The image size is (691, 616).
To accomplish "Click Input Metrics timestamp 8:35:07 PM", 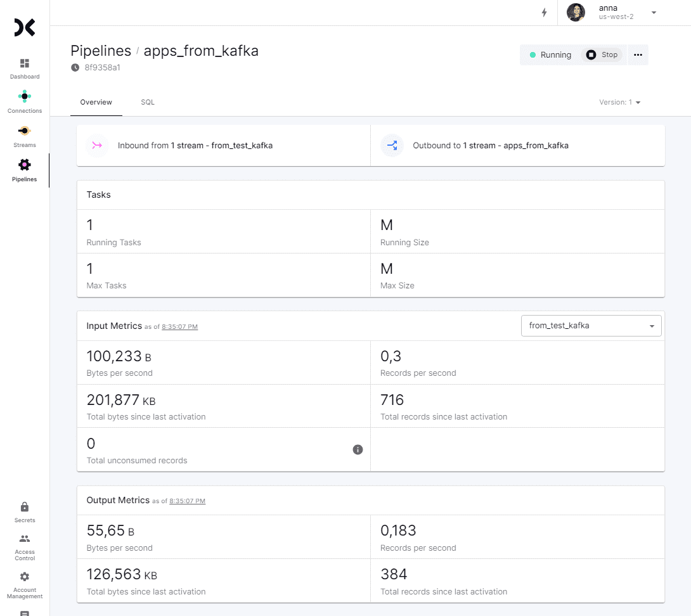I will point(179,326).
